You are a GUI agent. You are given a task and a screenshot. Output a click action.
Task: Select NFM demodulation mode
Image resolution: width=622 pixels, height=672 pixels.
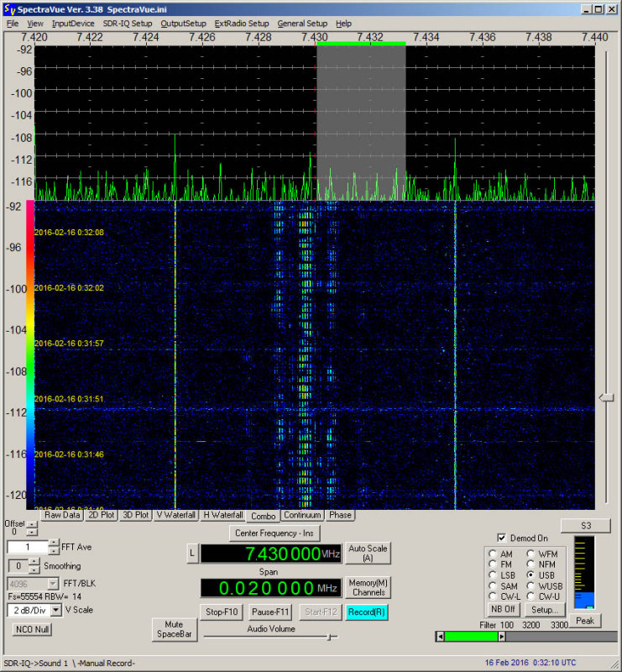click(x=531, y=564)
